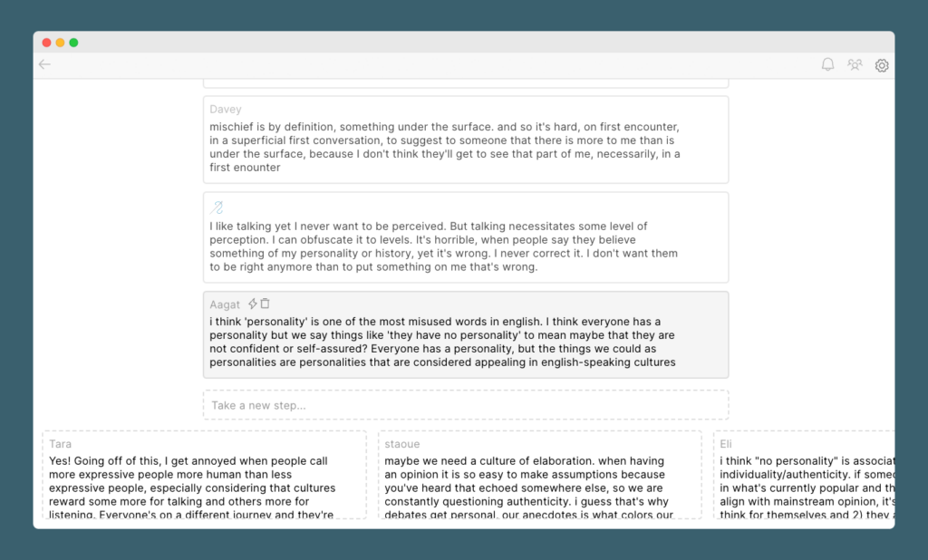The width and height of the screenshot is (928, 560).
Task: Click the author name staoue
Action: tap(401, 444)
